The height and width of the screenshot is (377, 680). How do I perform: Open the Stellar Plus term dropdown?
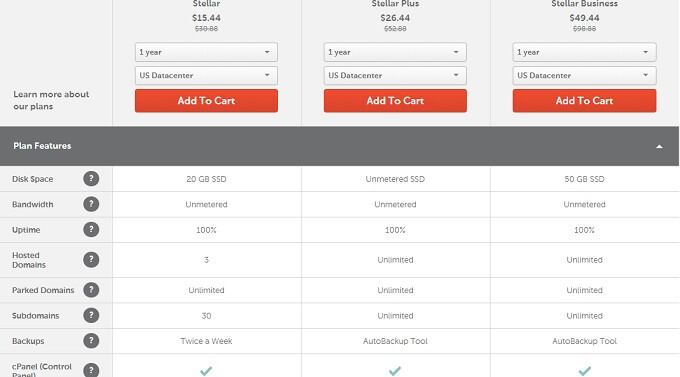click(x=395, y=52)
